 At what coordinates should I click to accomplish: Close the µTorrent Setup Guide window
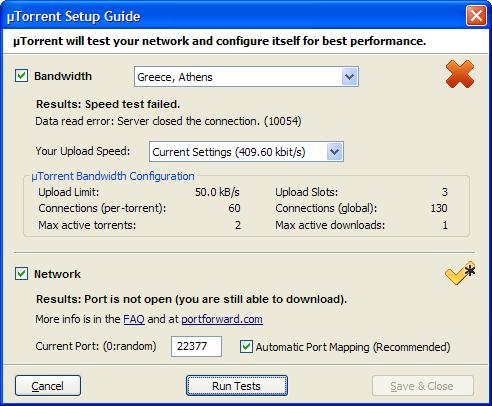476,16
